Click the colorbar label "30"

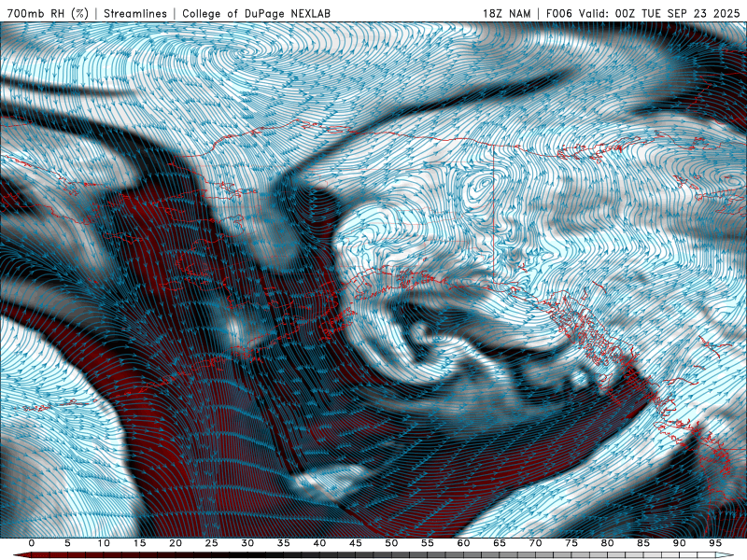coord(247,543)
